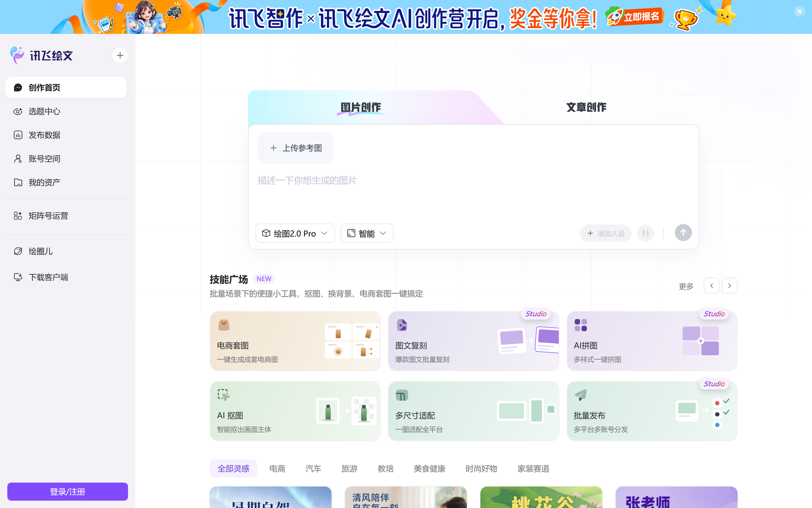Open 我的资产 folder
This screenshot has height=508, width=812.
click(x=66, y=182)
